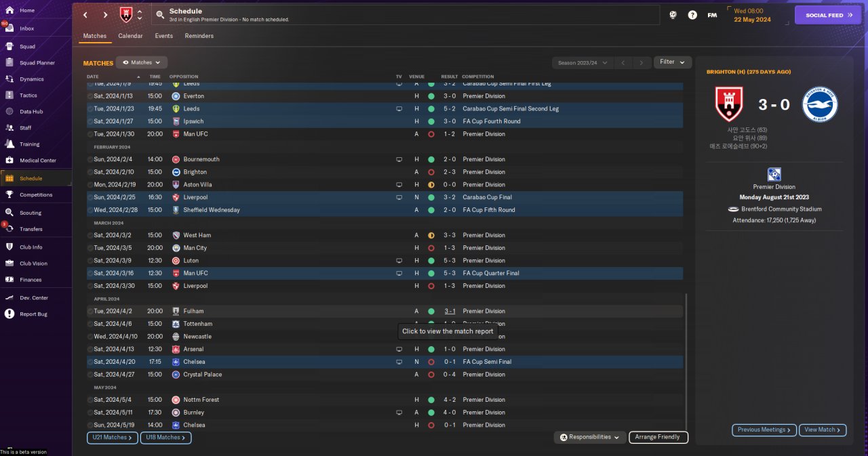Select the Liverpool Carabao Cup Final row

(384, 197)
